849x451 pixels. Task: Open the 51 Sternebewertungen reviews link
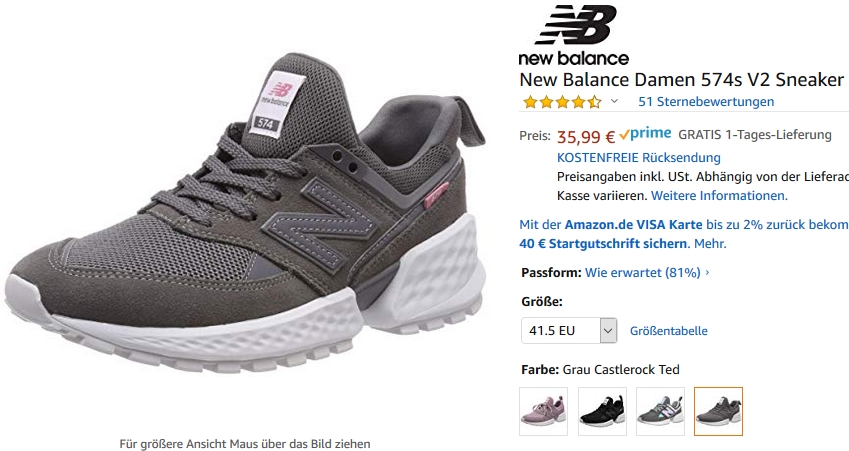[x=706, y=101]
